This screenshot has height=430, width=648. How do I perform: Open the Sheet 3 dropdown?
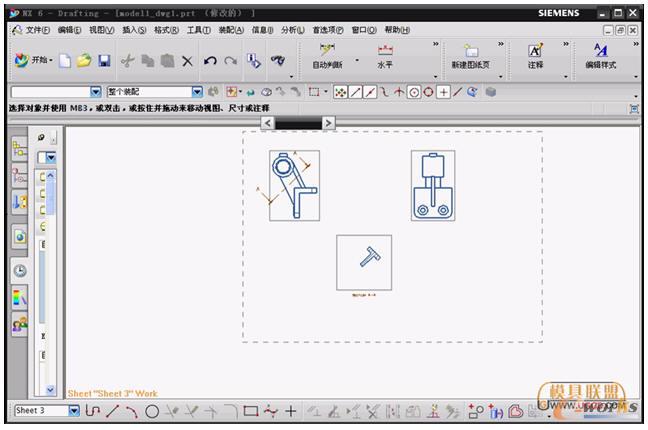(x=73, y=411)
